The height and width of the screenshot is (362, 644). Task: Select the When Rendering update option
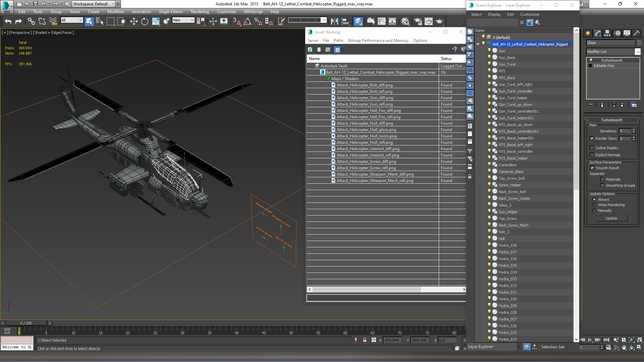pos(594,205)
